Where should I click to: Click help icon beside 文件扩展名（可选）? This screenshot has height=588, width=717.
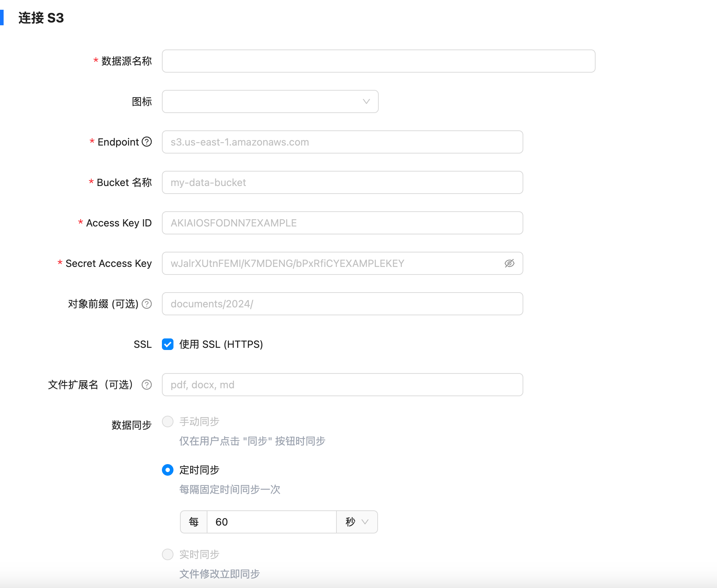pyautogui.click(x=147, y=385)
